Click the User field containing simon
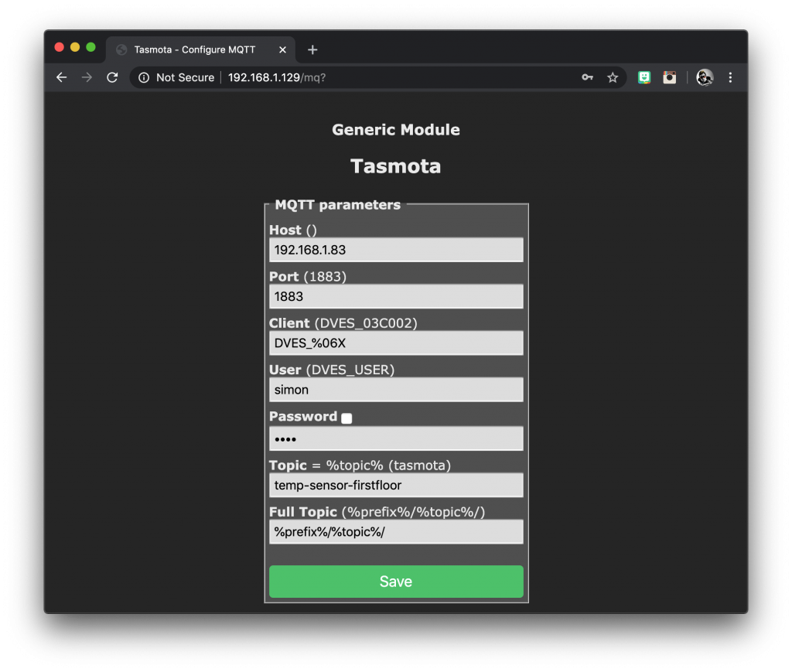The height and width of the screenshot is (672, 792). tap(396, 390)
